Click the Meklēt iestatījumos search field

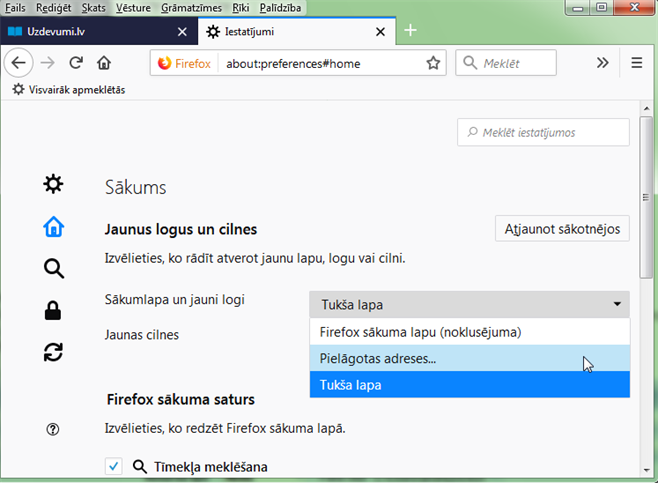click(x=544, y=132)
